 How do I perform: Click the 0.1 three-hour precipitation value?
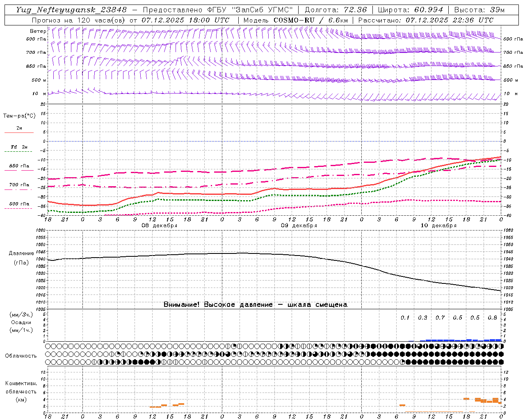pos(405,317)
